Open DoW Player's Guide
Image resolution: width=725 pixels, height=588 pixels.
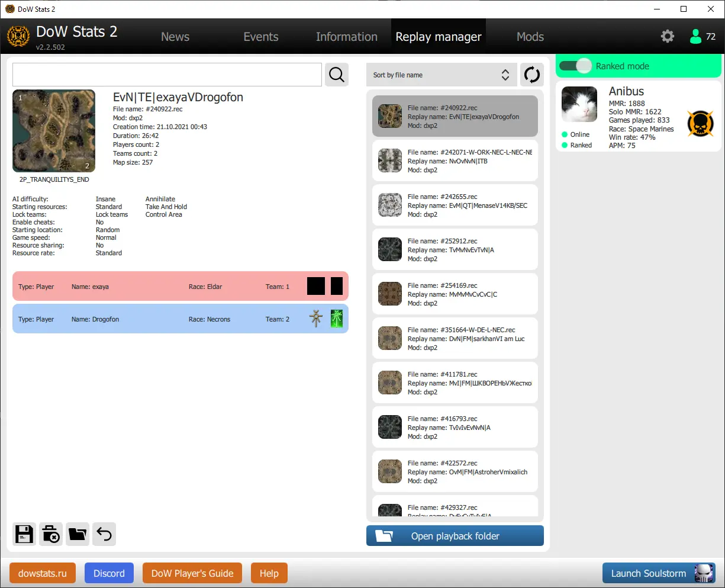[x=192, y=573]
